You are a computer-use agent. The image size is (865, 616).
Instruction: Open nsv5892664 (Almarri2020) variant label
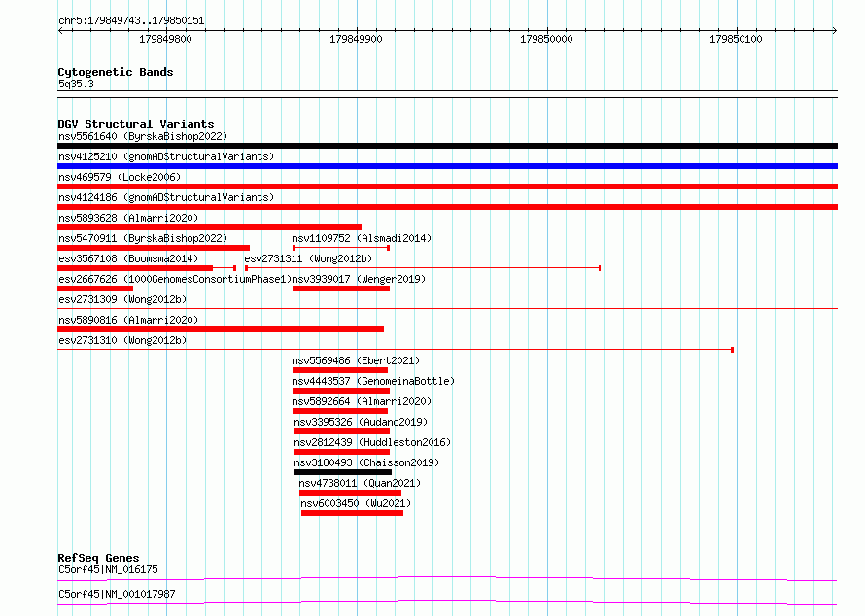[362, 401]
